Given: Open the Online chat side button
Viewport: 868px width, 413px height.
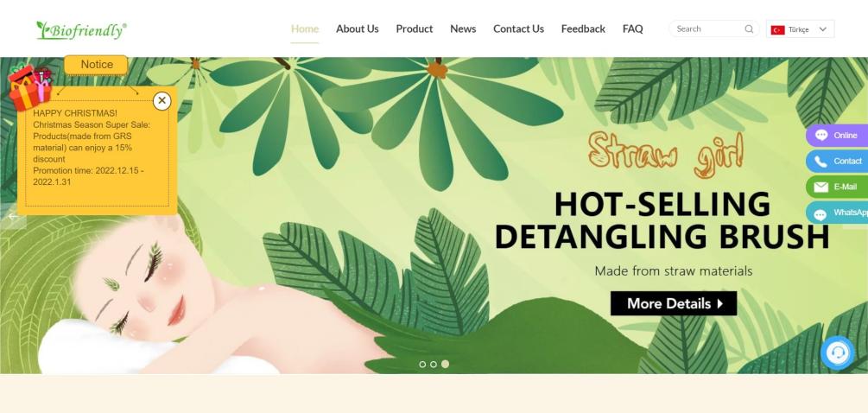Looking at the screenshot, I should 837,136.
